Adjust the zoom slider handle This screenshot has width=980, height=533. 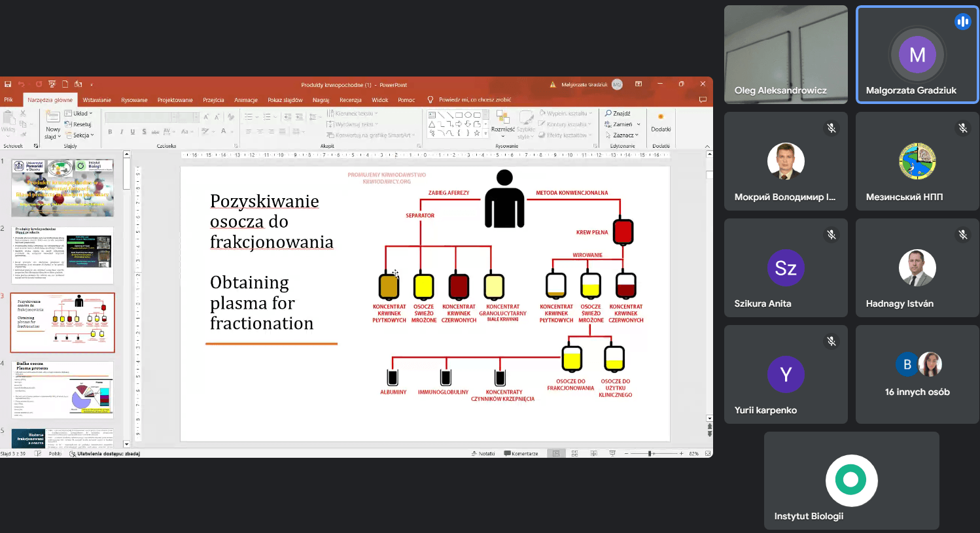tap(650, 453)
